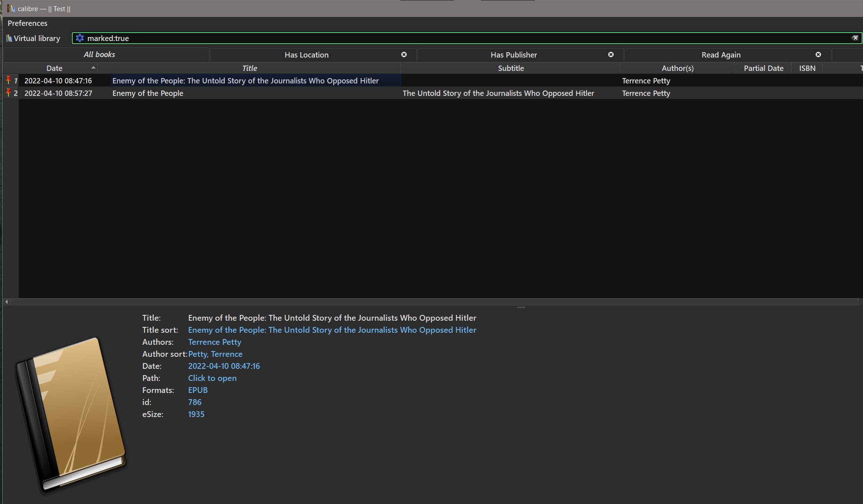The height and width of the screenshot is (504, 863).
Task: Click the marked pin icon on row 1
Action: (8, 80)
